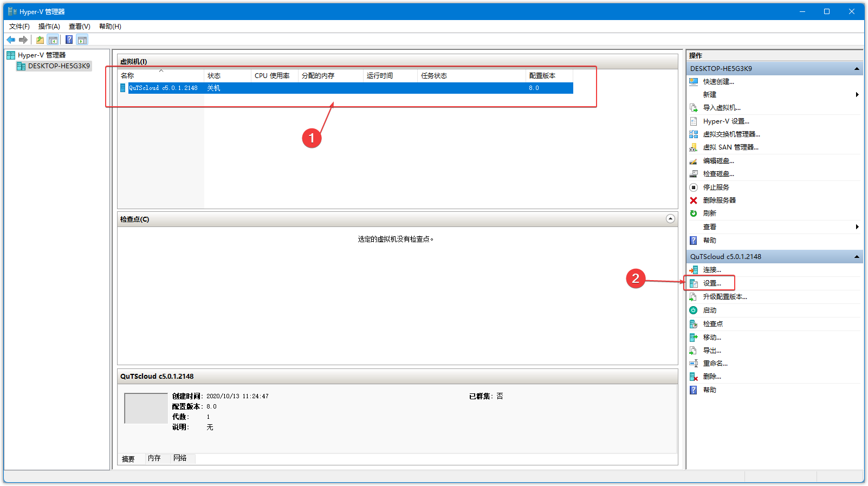
Task: Open the 帮助(H) menu
Action: click(110, 27)
